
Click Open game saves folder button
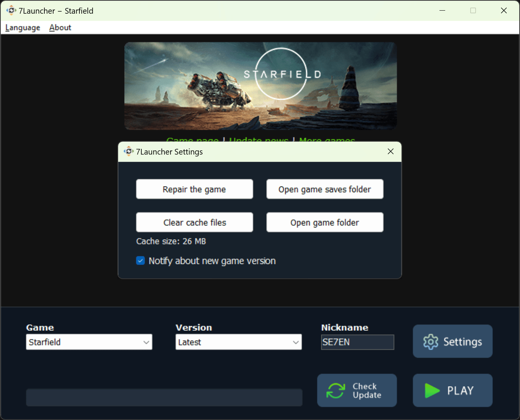pyautogui.click(x=325, y=189)
